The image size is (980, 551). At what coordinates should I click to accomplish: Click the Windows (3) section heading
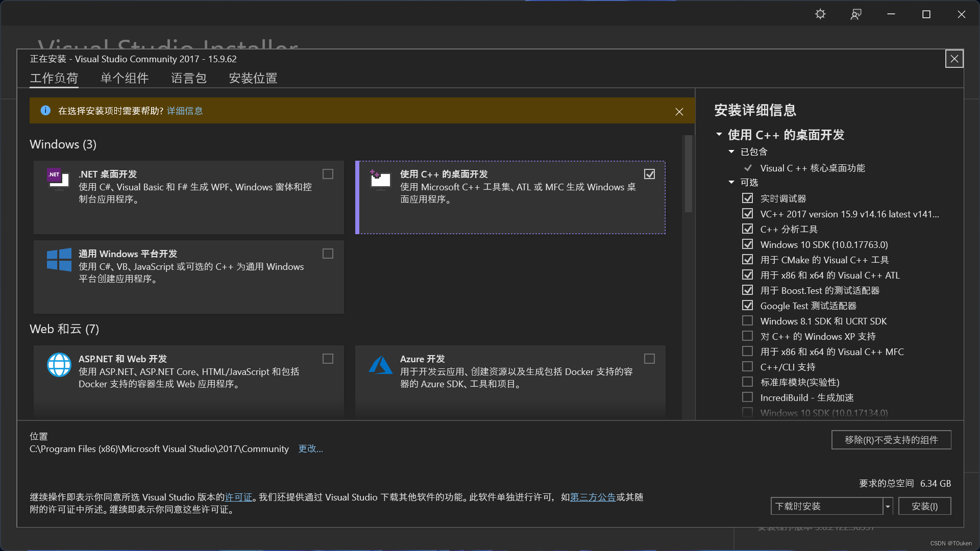[x=63, y=144]
